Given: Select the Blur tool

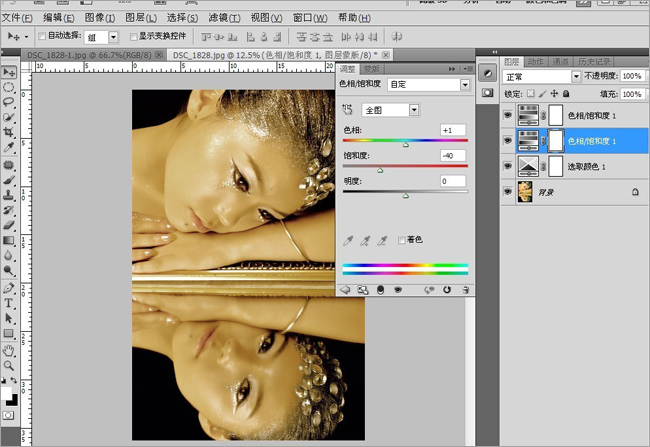Looking at the screenshot, I should [9, 255].
